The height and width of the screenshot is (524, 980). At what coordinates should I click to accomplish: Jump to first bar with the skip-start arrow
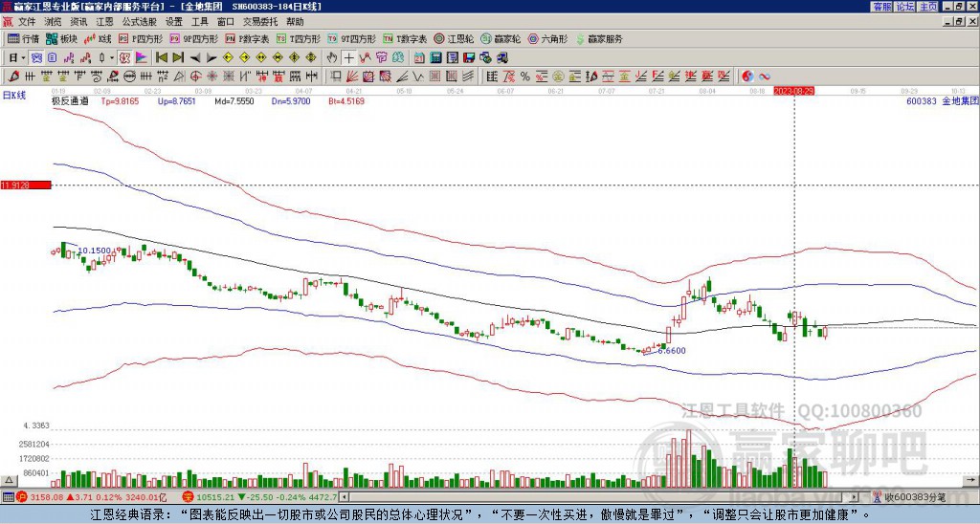tap(162, 57)
